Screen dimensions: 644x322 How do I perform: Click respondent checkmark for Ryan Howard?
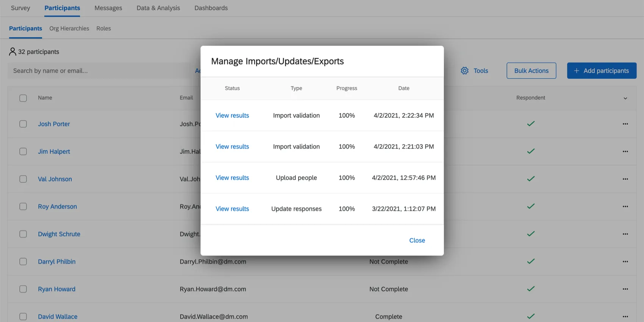point(531,289)
